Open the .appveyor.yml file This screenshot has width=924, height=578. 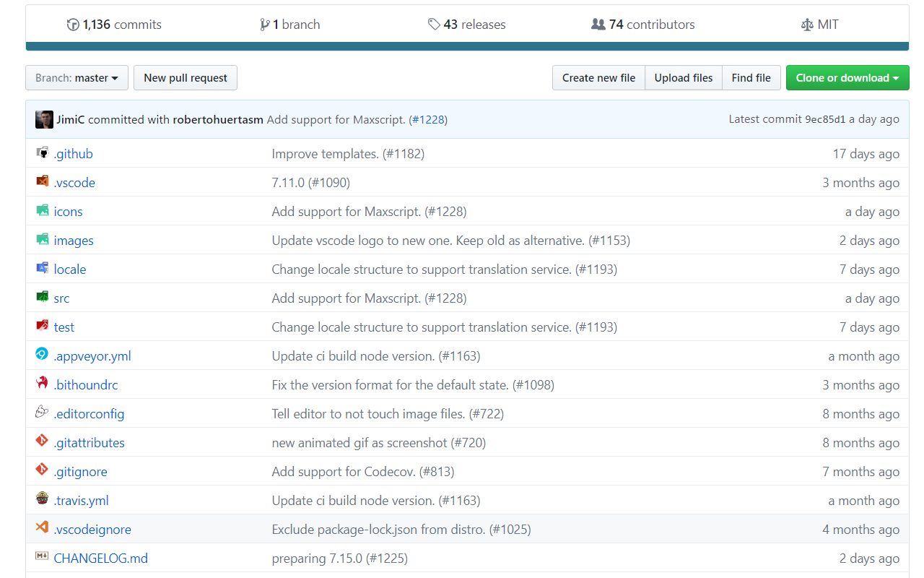tap(92, 356)
